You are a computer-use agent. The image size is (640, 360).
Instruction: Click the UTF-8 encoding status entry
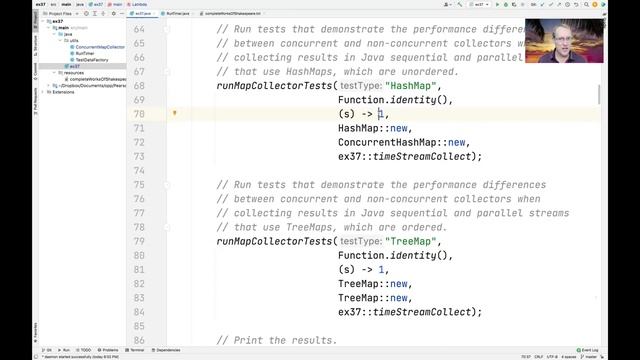click(552, 357)
